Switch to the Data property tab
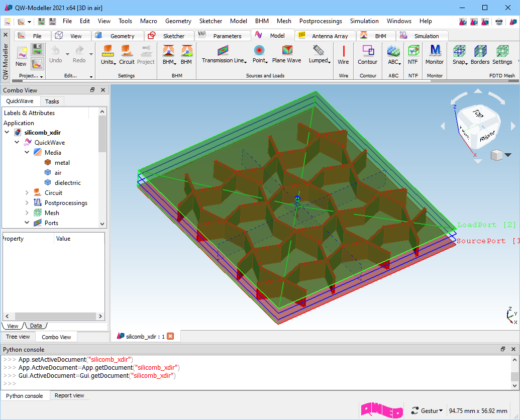Image resolution: width=520 pixels, height=420 pixels. click(x=36, y=326)
